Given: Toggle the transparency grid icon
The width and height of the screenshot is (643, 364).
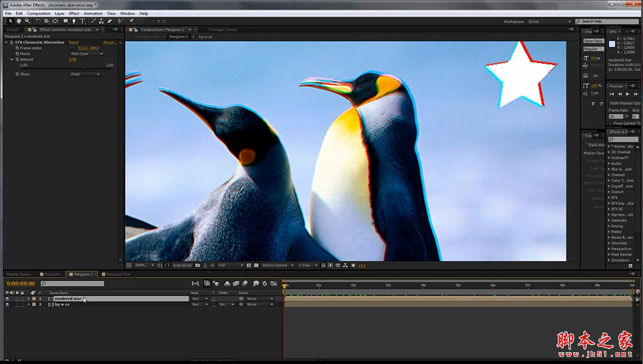Looking at the screenshot, I should [x=256, y=265].
